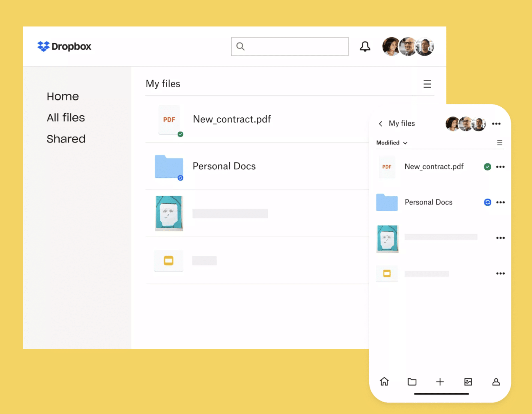The height and width of the screenshot is (414, 532).
Task: Open the mobile header three-dot menu
Action: [x=496, y=124]
